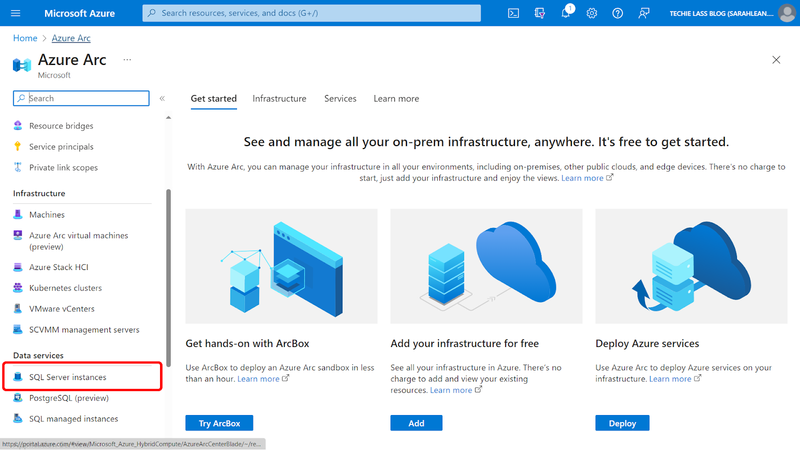Switch to the Services tab
The image size is (800, 450).
340,99
